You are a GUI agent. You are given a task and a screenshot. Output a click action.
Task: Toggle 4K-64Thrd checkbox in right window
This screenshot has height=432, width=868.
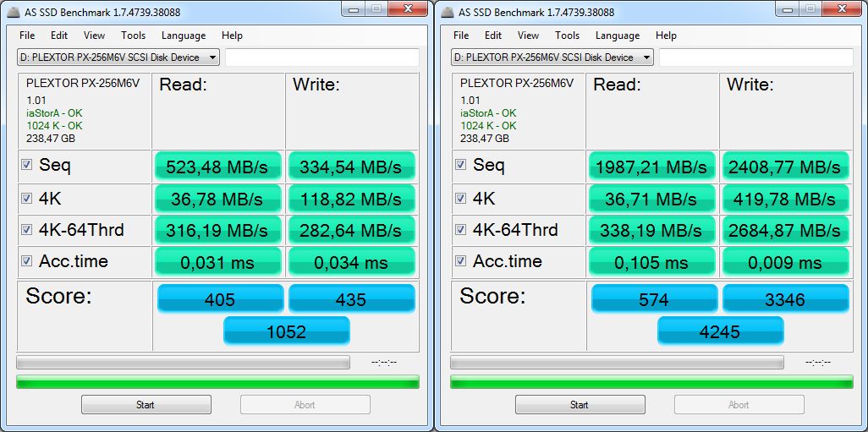pos(460,230)
